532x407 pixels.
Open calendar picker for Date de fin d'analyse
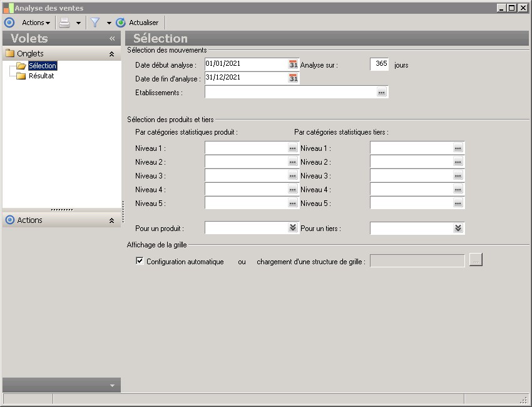[x=294, y=78]
